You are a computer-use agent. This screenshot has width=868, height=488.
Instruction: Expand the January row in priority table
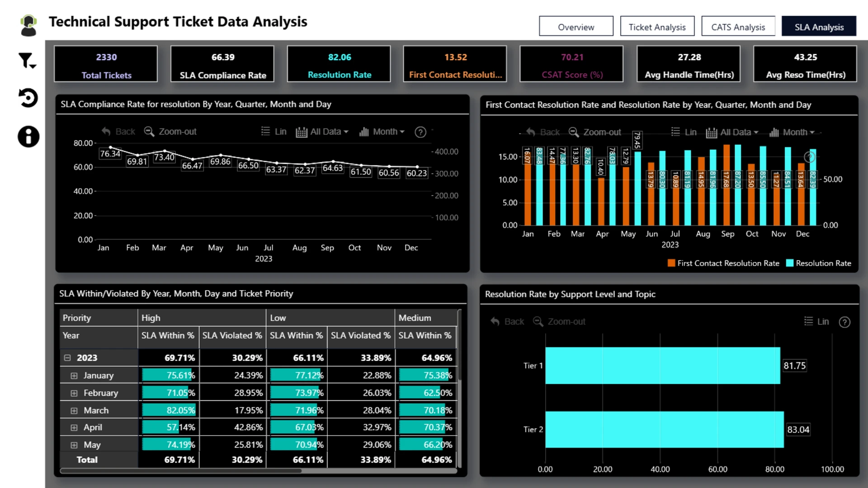(x=74, y=375)
